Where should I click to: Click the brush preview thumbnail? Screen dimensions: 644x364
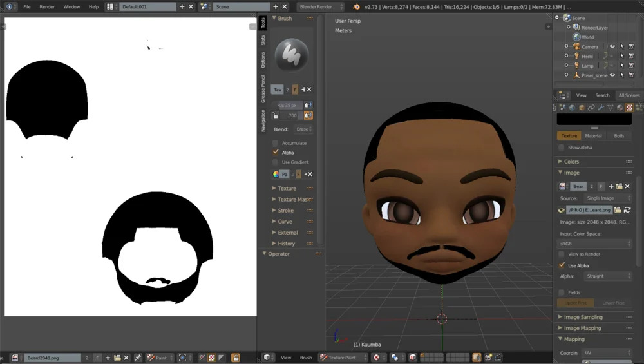(x=292, y=55)
